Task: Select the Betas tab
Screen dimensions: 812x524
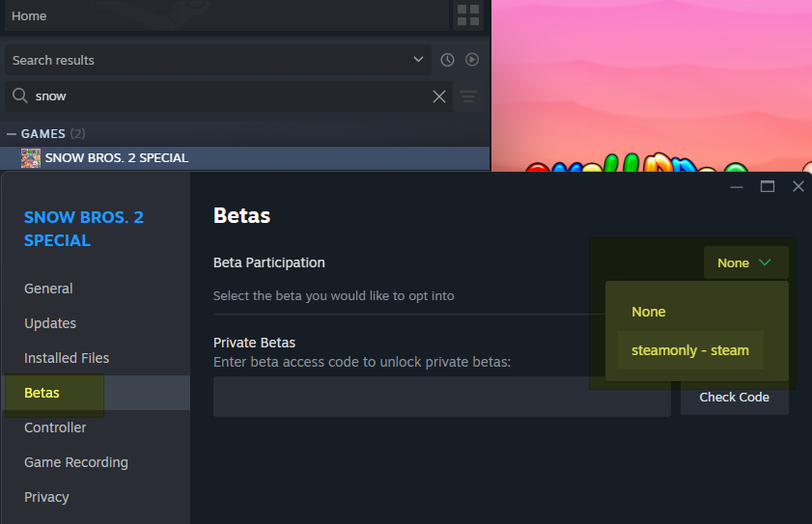Action: 97,393
